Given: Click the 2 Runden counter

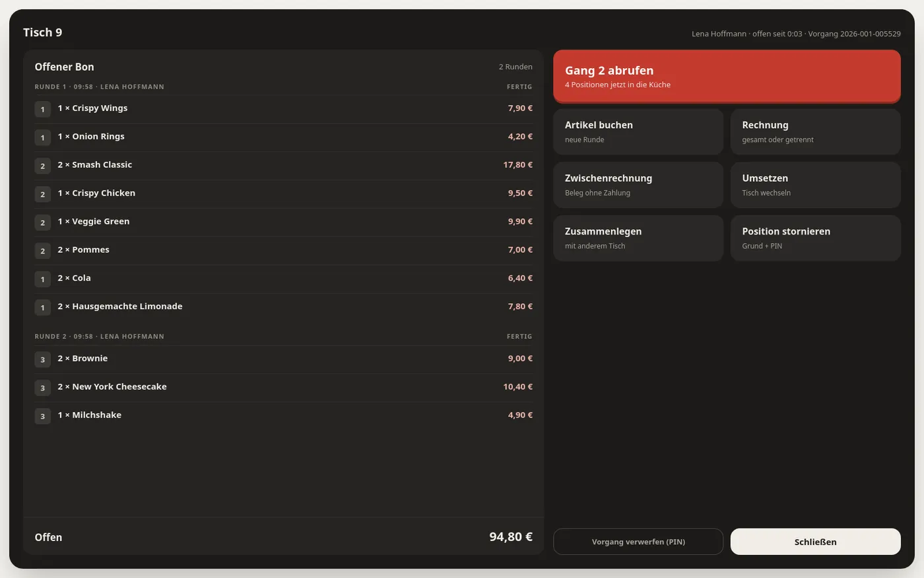Looking at the screenshot, I should pyautogui.click(x=515, y=67).
